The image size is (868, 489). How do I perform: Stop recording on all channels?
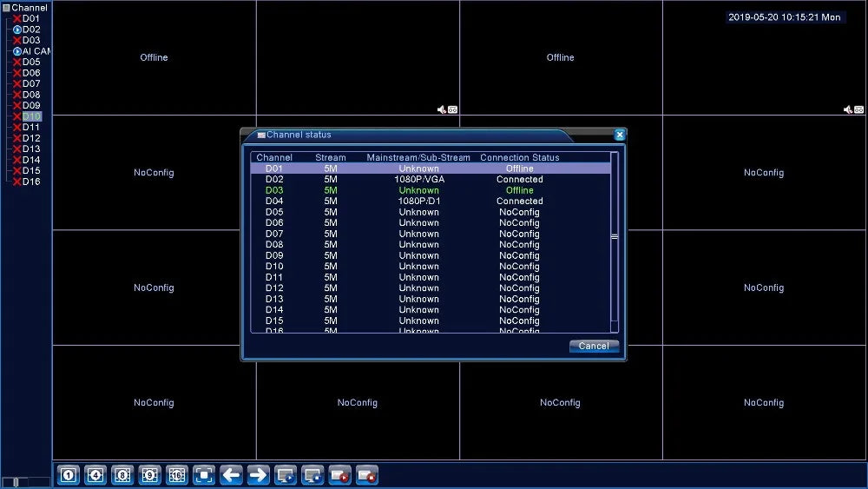[367, 475]
